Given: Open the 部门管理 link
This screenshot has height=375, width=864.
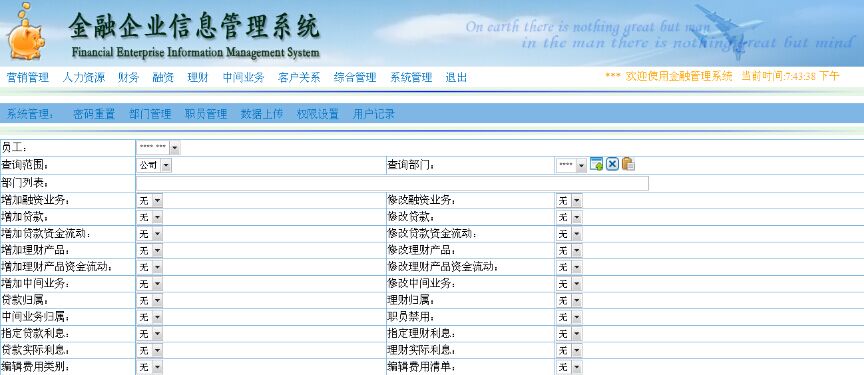Looking at the screenshot, I should click(x=150, y=115).
